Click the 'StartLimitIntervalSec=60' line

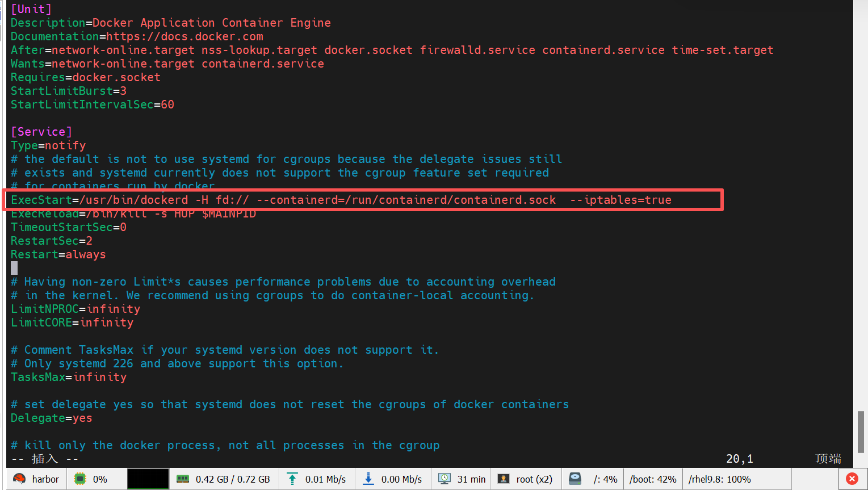click(x=93, y=104)
